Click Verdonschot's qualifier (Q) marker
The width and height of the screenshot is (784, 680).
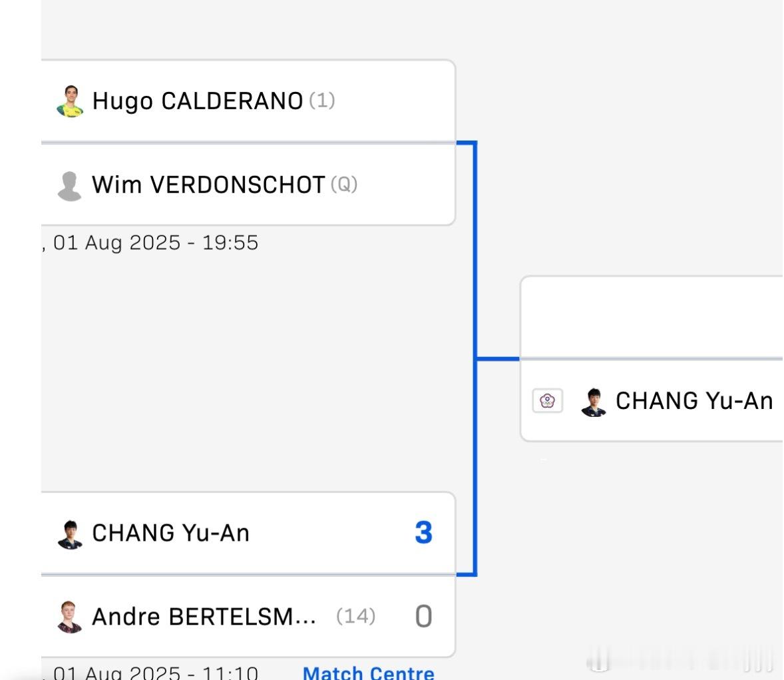[x=344, y=184]
